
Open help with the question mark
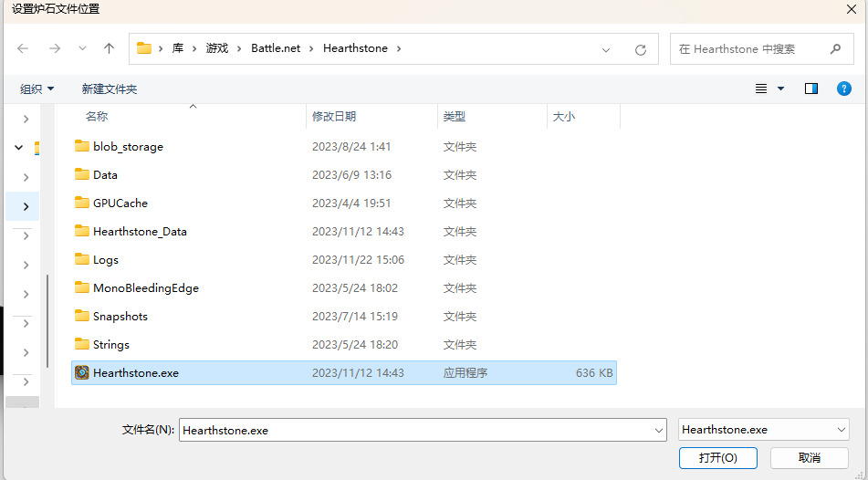coord(843,89)
